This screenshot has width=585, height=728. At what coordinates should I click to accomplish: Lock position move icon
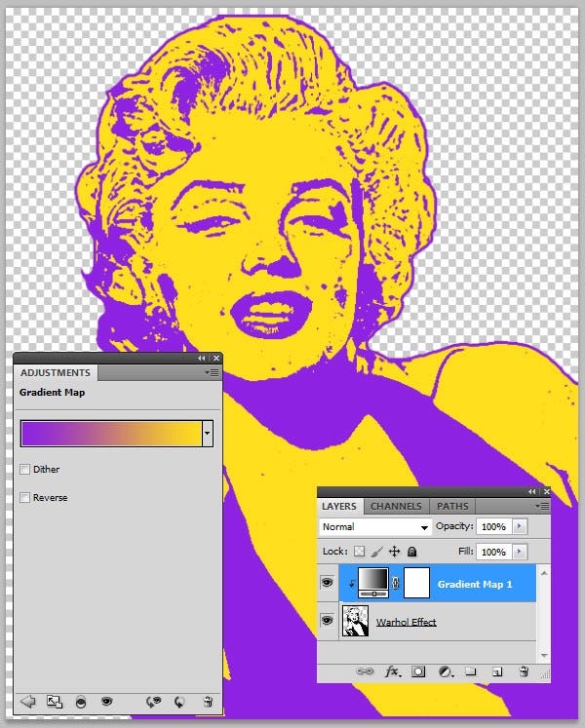(x=394, y=551)
